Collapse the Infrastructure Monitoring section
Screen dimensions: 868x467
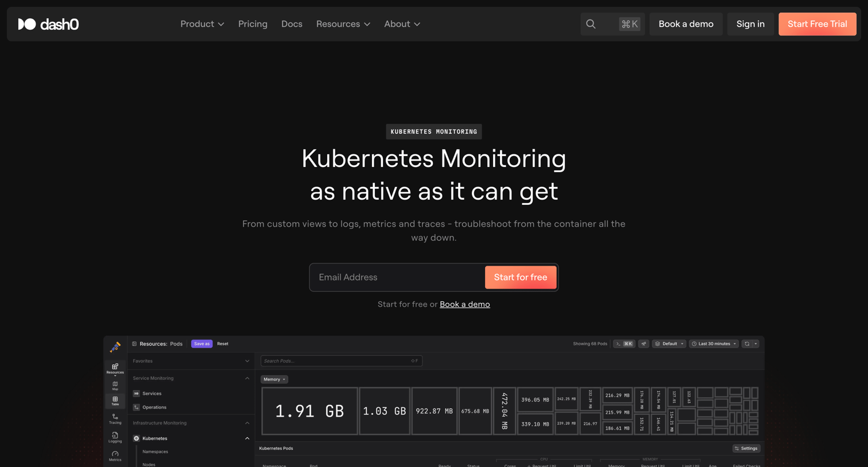[247, 423]
